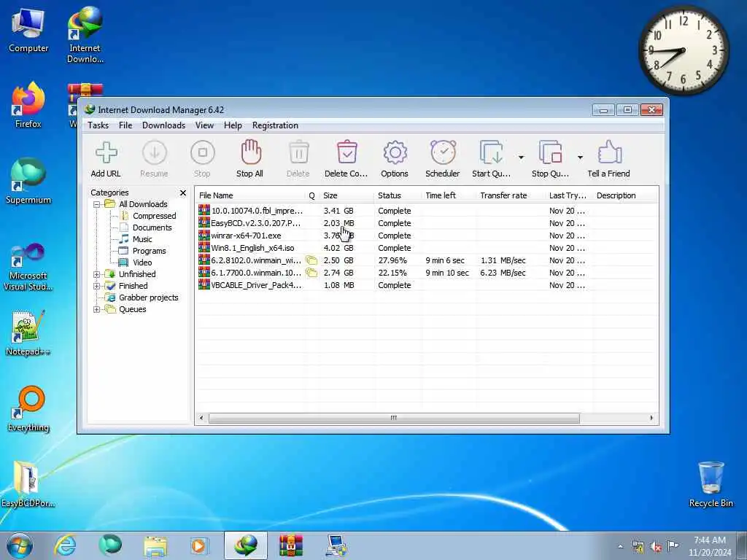This screenshot has width=747, height=560.
Task: Open the Registration menu
Action: click(x=275, y=125)
